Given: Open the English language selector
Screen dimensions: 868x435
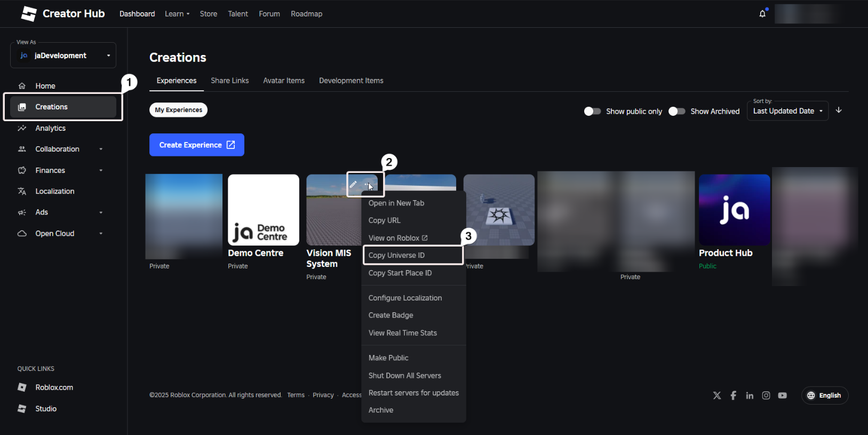Looking at the screenshot, I should (824, 396).
